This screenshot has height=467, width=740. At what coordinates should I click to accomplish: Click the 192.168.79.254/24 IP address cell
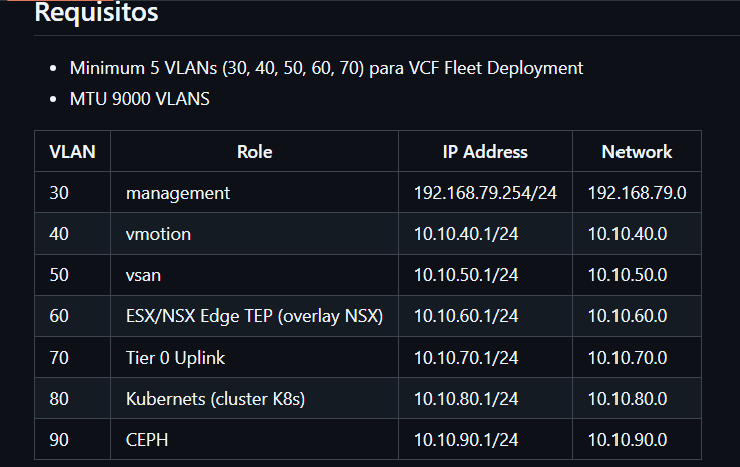[485, 193]
